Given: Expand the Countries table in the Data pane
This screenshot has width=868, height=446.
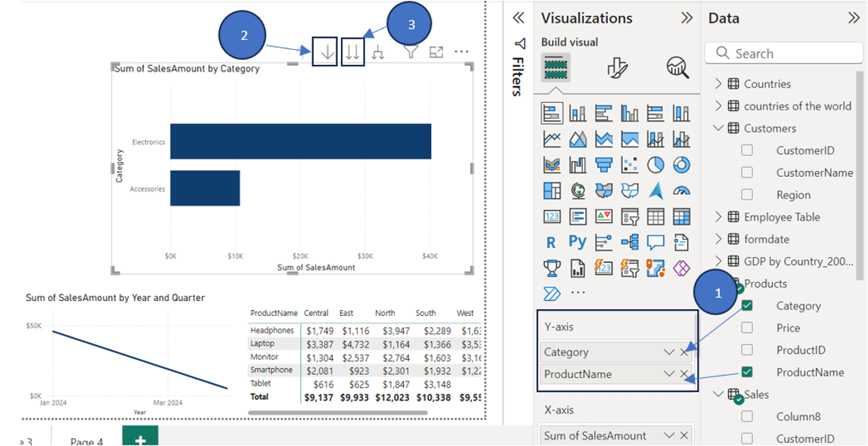Looking at the screenshot, I should [718, 84].
